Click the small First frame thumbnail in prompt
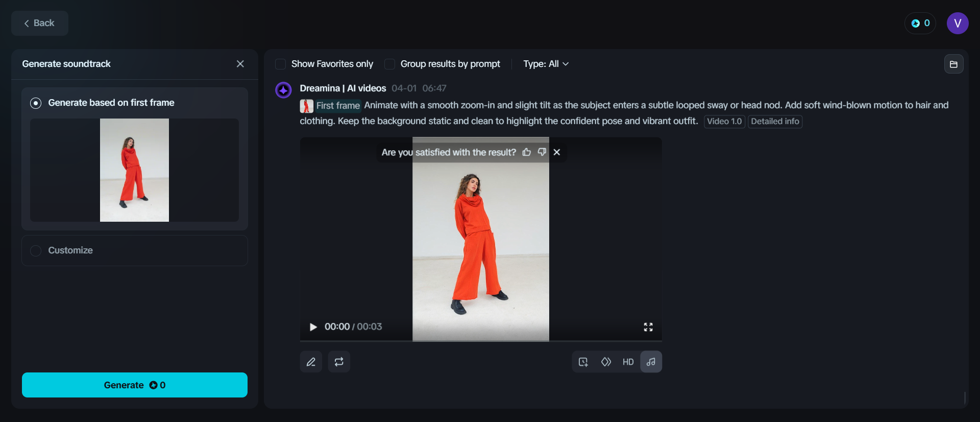The image size is (980, 422). click(x=306, y=106)
